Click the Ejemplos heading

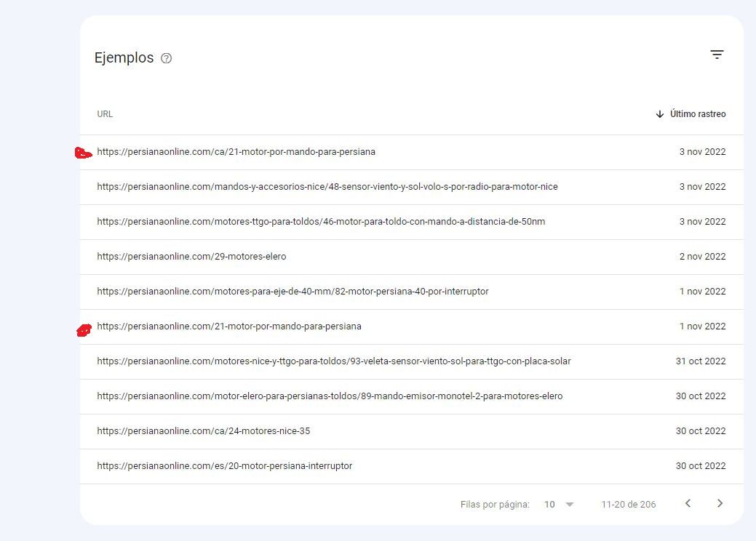pos(124,58)
